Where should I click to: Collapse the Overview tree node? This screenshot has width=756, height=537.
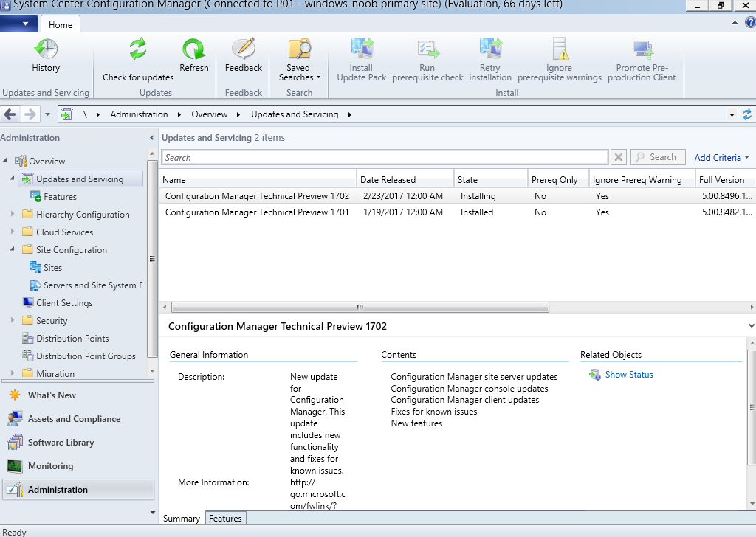(x=5, y=160)
